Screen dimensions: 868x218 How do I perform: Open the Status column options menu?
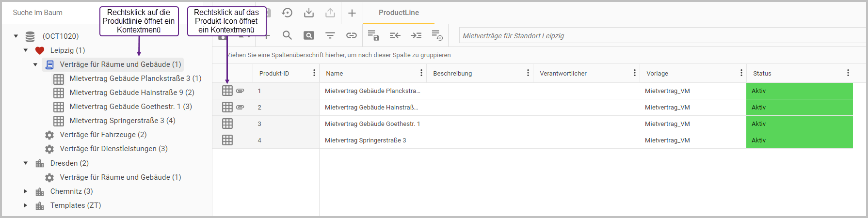pyautogui.click(x=848, y=73)
